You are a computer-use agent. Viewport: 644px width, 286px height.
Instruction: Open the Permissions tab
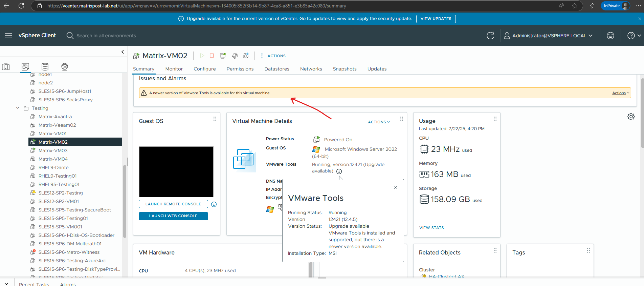tap(240, 69)
